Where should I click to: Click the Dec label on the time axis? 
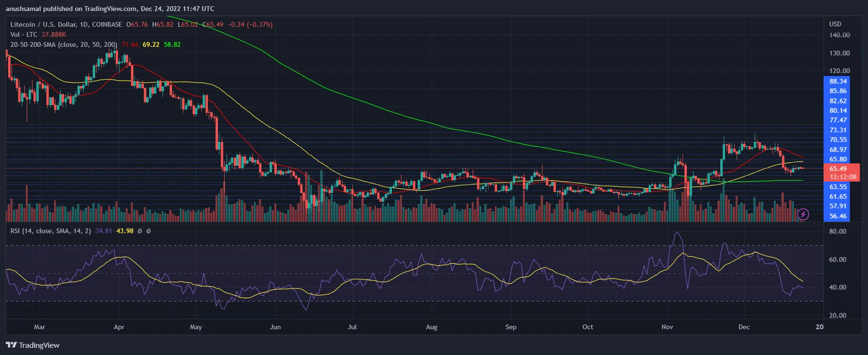click(x=744, y=327)
